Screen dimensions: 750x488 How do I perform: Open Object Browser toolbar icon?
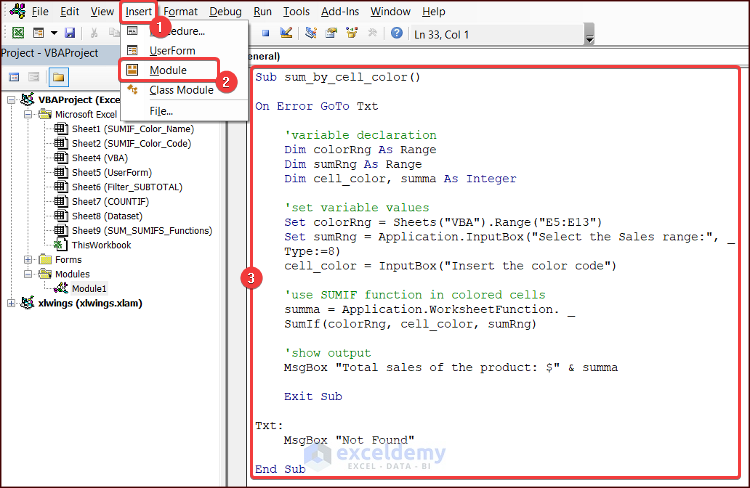(352, 33)
